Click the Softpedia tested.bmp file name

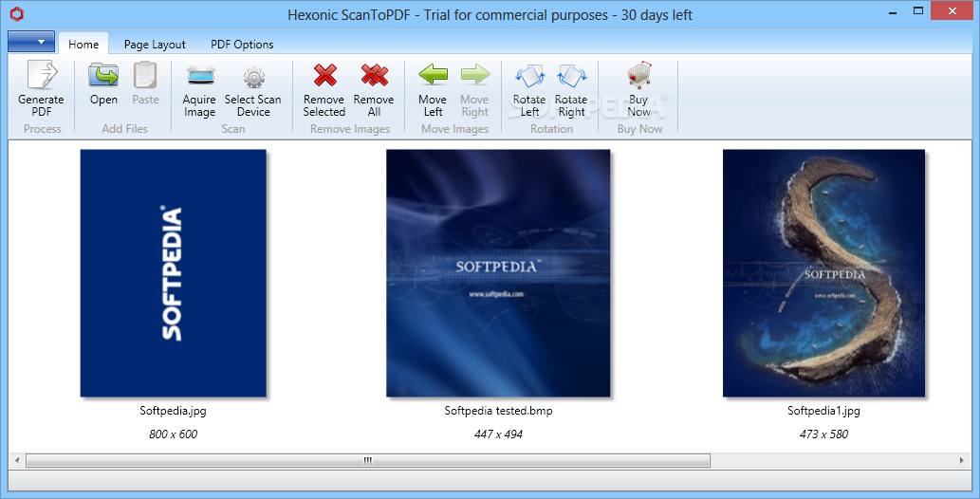click(x=498, y=411)
